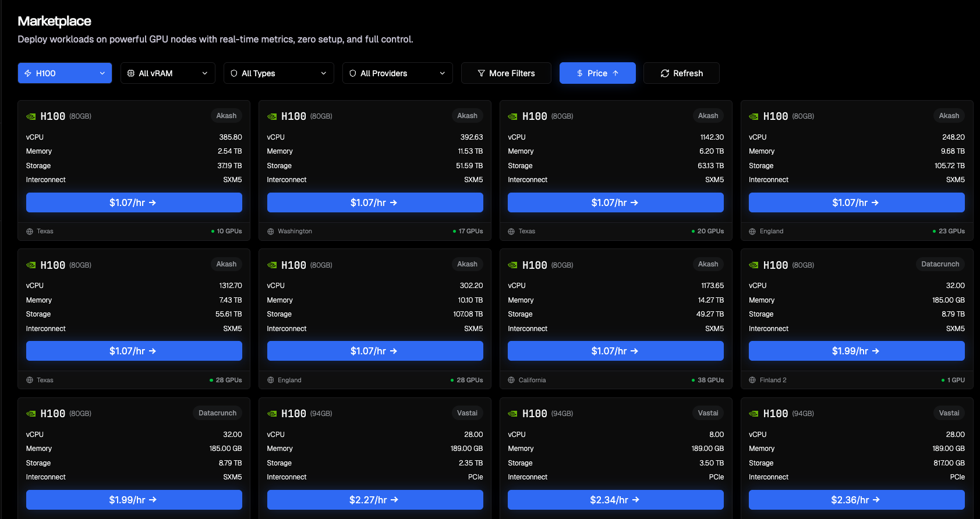The image size is (980, 519).
Task: Click the arrow icon on $2.34/hr button
Action: [636, 500]
